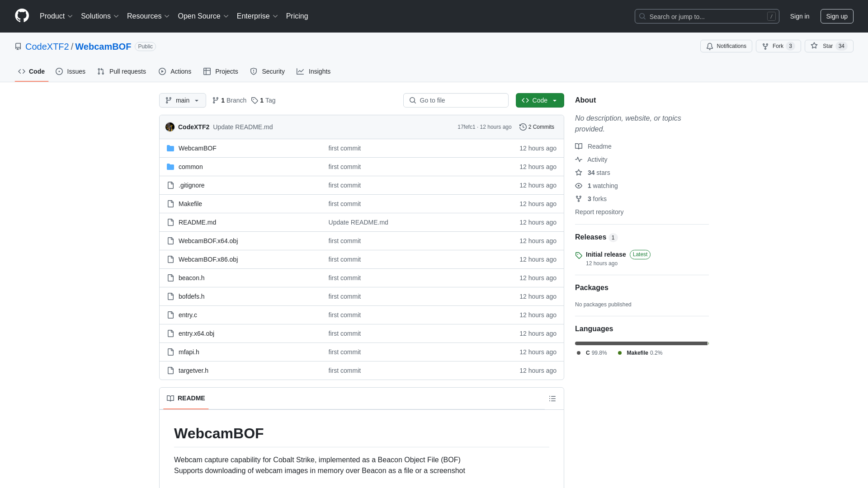Click the file icon next to .gitignore
Viewport: 868px width, 488px height.
[170, 185]
